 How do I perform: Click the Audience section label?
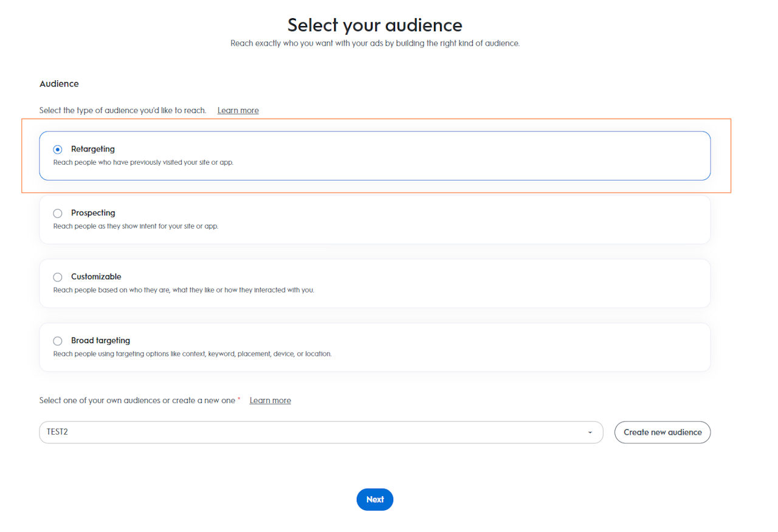[x=59, y=84]
